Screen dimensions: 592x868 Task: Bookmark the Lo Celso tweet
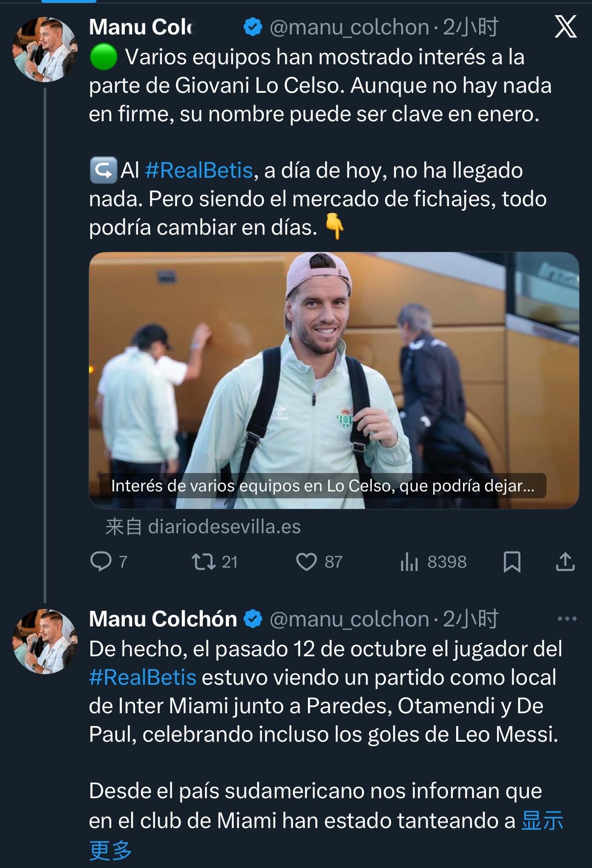pos(512,562)
